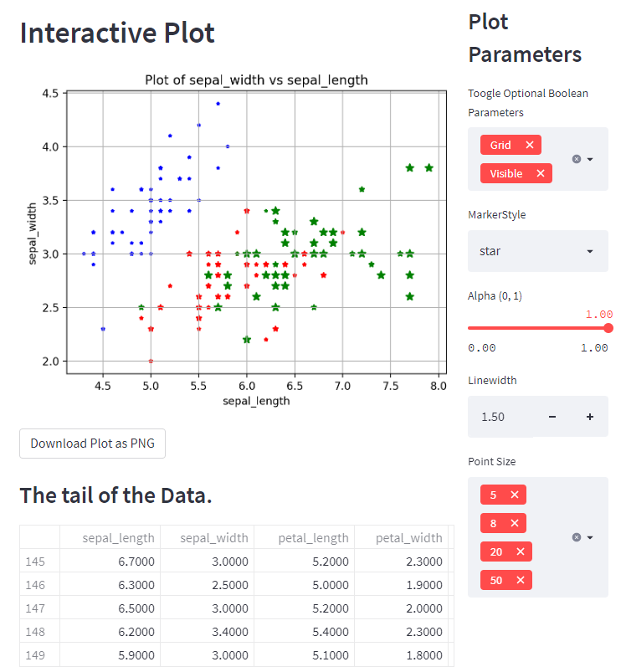The width and height of the screenshot is (626, 672).
Task: Remove point size 5 tag
Action: pos(515,495)
